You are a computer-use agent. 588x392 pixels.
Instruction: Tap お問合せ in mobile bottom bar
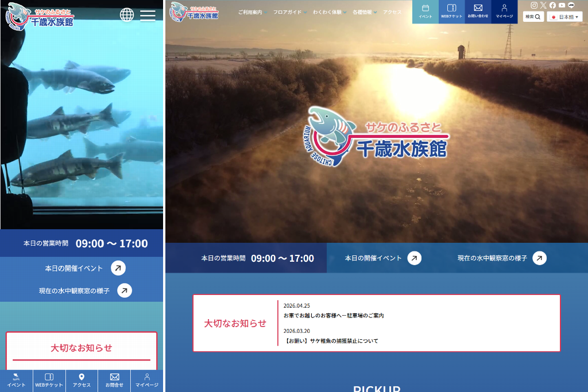(114, 381)
